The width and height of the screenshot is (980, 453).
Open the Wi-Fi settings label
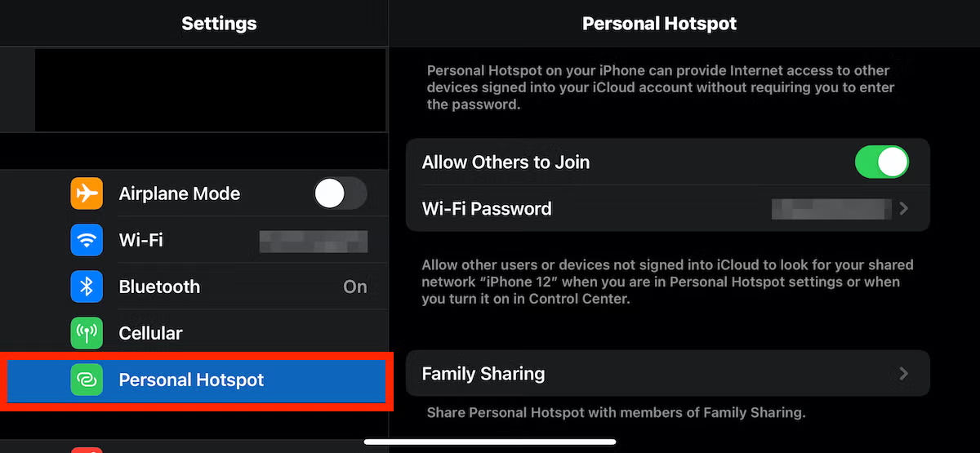click(141, 240)
